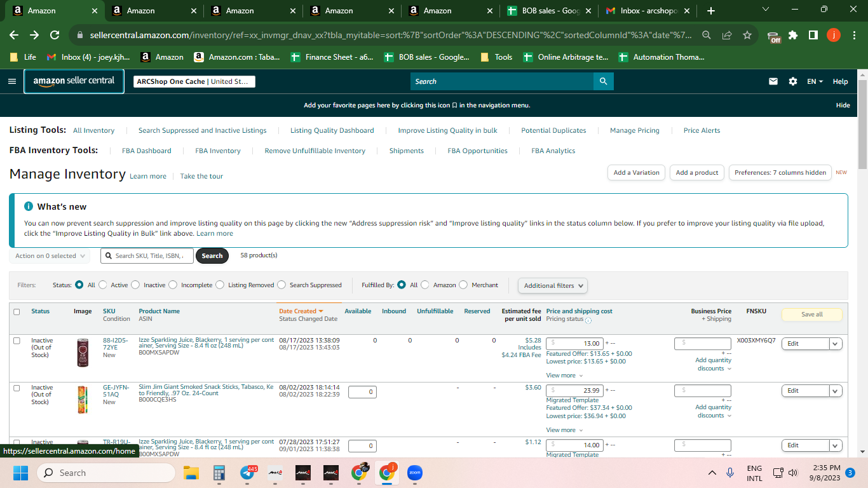Click the browser back arrow
Viewport: 868px width, 488px height.
click(x=14, y=35)
